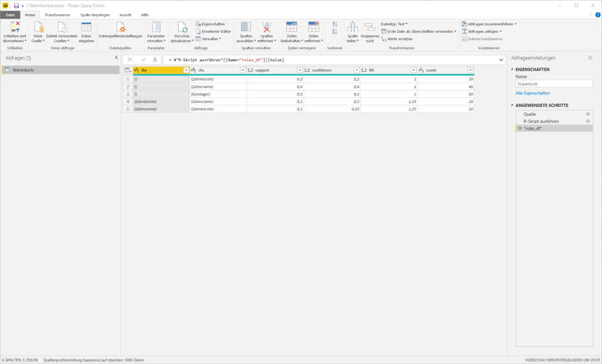Sort descending with Z-A icon
Screen dimensions: 602x364
(335, 32)
